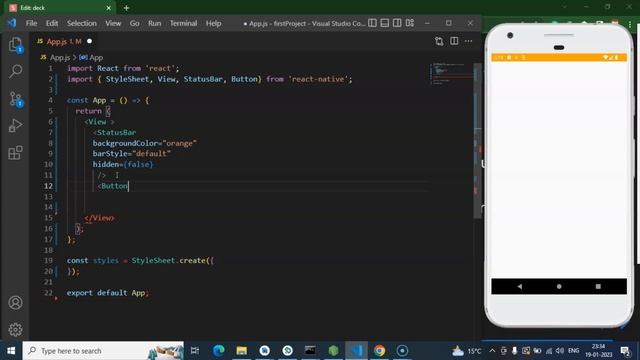The height and width of the screenshot is (360, 640).
Task: Open the Windows Start menu
Action: click(x=11, y=351)
